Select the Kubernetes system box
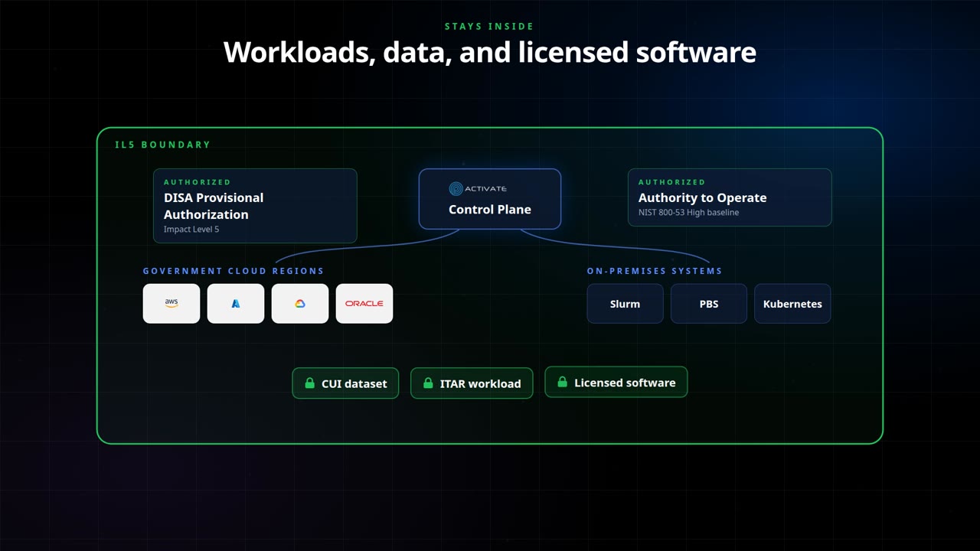 792,304
